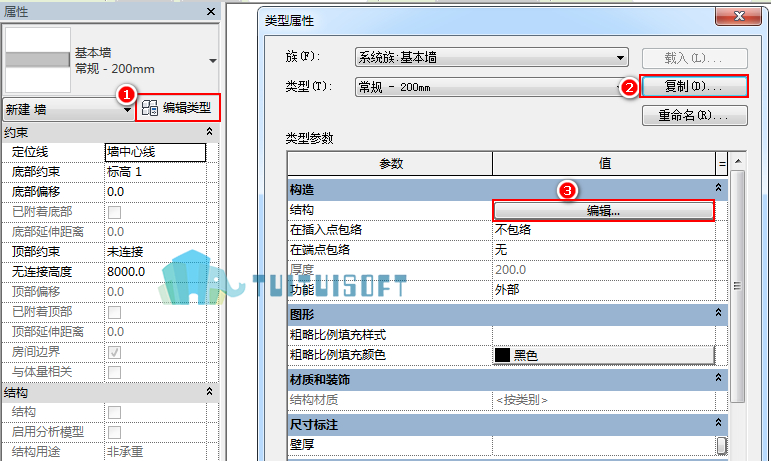
Task: Open the 族(F) family dropdown
Action: click(492, 58)
